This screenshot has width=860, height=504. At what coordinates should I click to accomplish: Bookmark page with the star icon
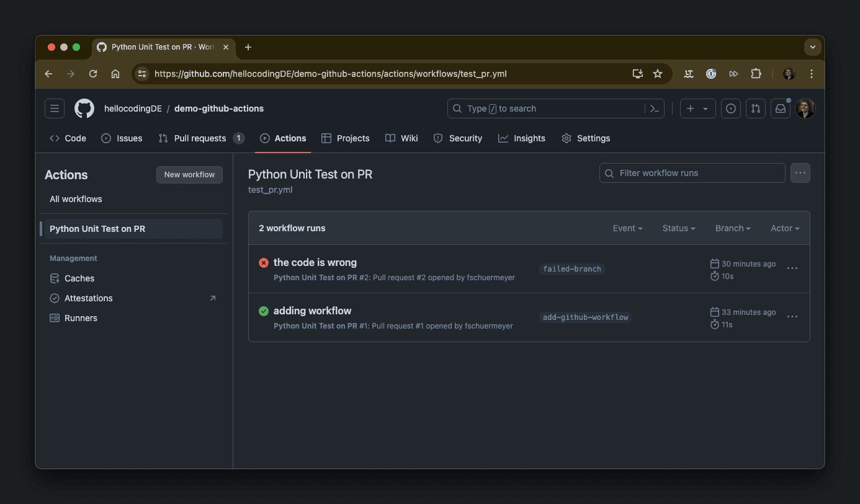tap(658, 74)
